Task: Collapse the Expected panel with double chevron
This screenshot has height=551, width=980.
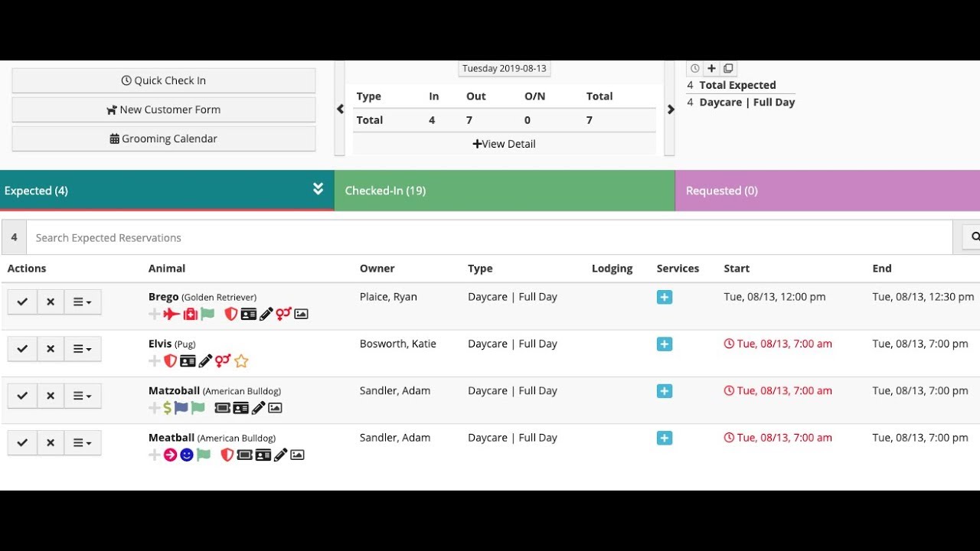Action: [318, 189]
